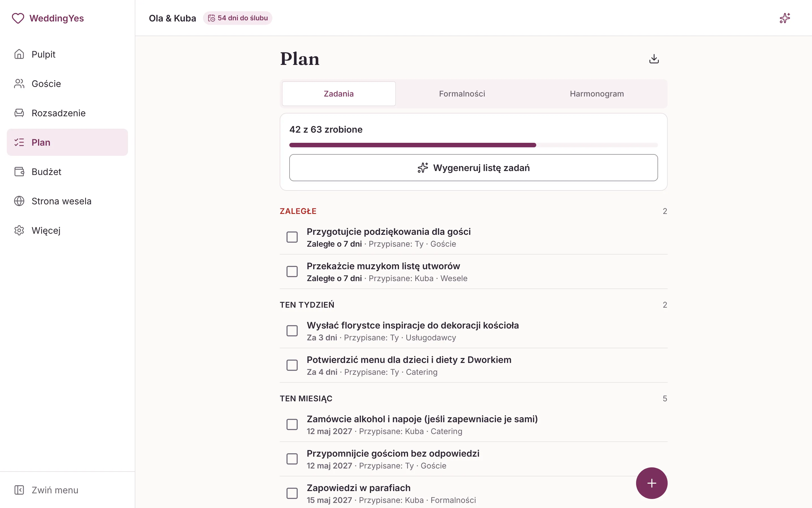Switch to the Zadania tab
The height and width of the screenshot is (508, 812).
339,94
